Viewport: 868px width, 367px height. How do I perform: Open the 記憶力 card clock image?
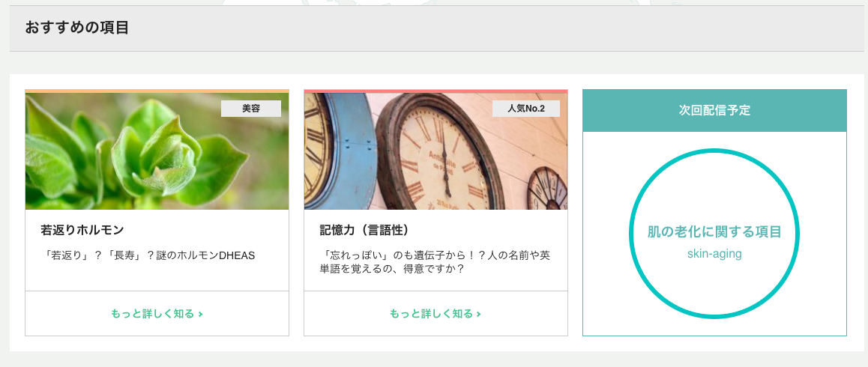tap(435, 151)
